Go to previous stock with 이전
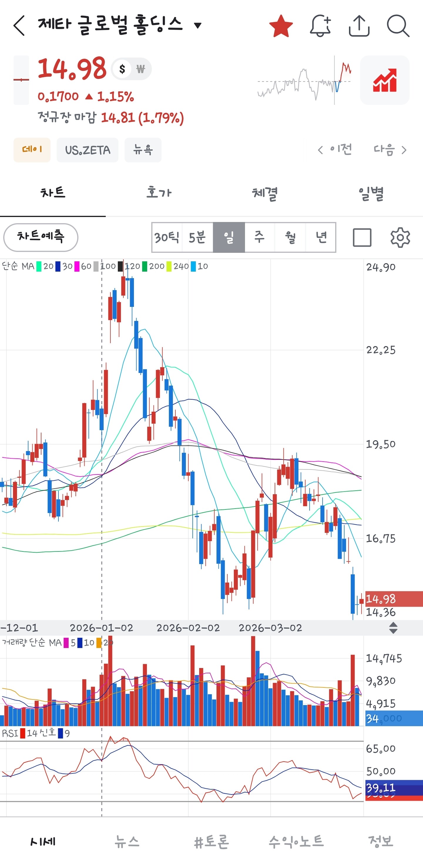Image resolution: width=423 pixels, height=868 pixels. pos(335,149)
